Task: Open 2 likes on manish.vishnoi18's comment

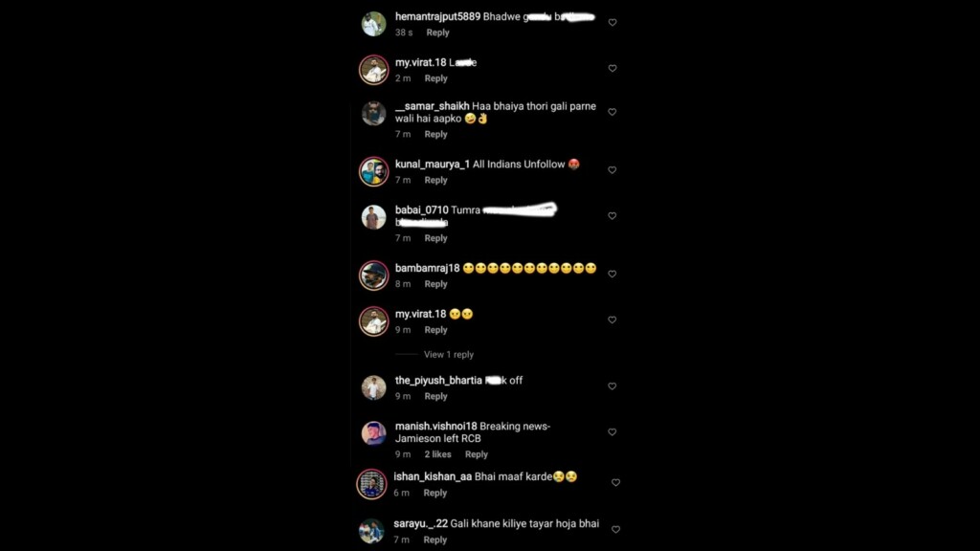Action: 437,454
